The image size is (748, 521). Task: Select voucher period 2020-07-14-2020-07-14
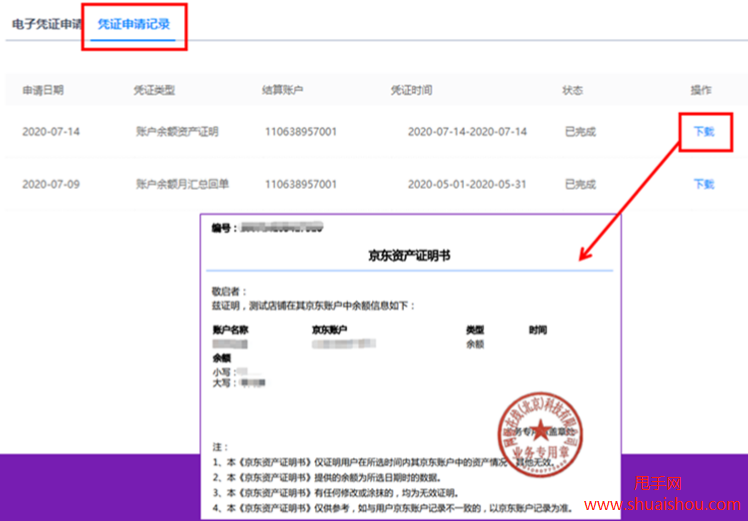tap(468, 132)
